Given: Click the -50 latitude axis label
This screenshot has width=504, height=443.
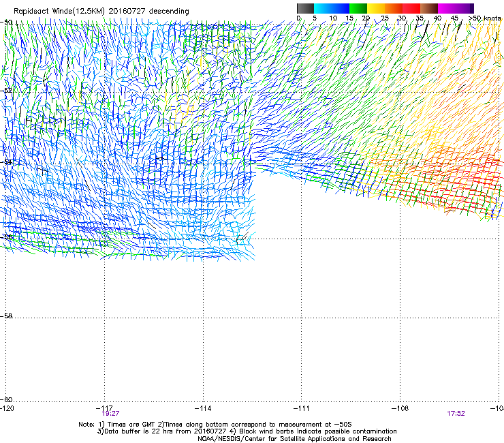Looking at the screenshot, I should (6, 22).
